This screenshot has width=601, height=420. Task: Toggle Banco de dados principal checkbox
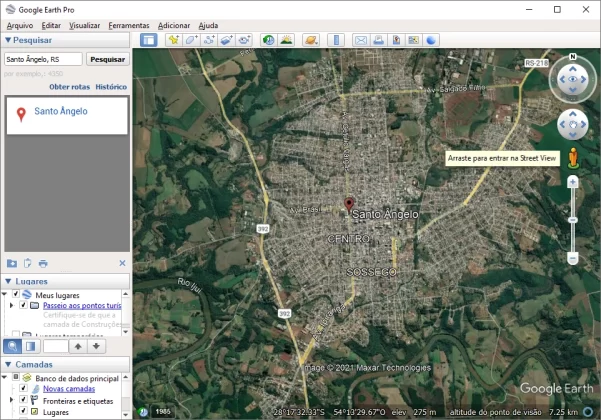(16, 377)
